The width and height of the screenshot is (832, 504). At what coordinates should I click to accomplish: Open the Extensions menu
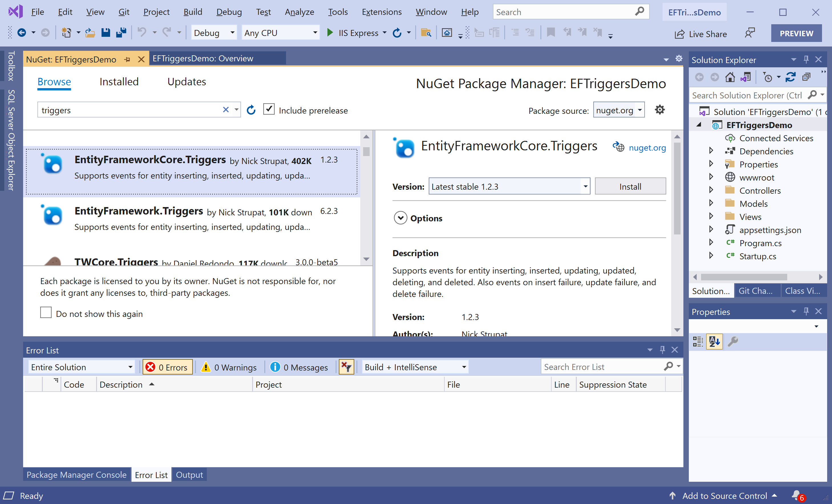click(x=382, y=12)
